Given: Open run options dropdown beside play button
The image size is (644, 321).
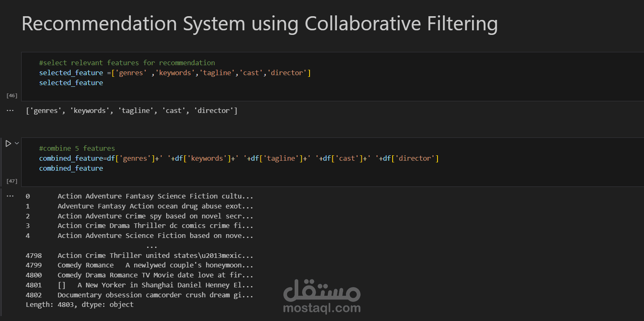Looking at the screenshot, I should click(x=17, y=143).
